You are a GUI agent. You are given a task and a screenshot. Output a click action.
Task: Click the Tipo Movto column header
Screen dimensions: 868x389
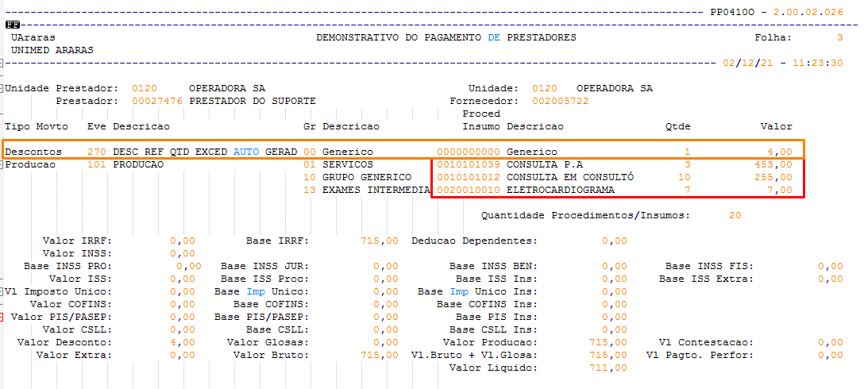tap(36, 127)
